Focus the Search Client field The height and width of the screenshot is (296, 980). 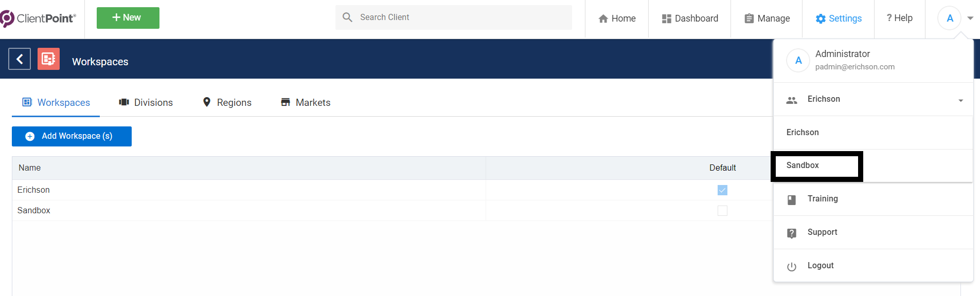454,17
